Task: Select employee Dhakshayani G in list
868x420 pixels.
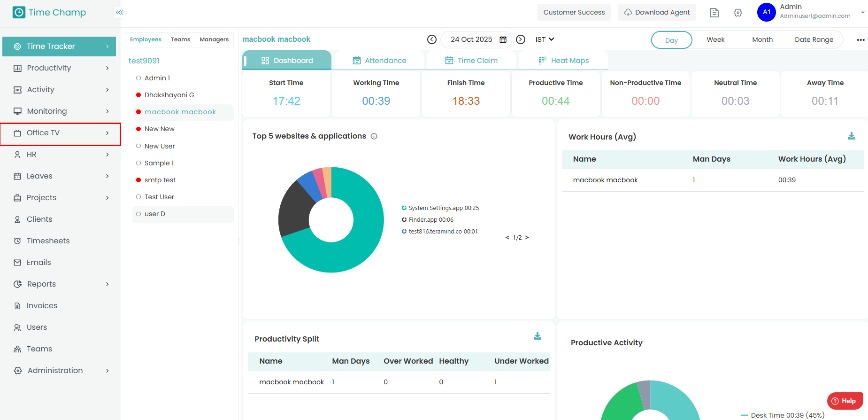Action: pos(169,95)
